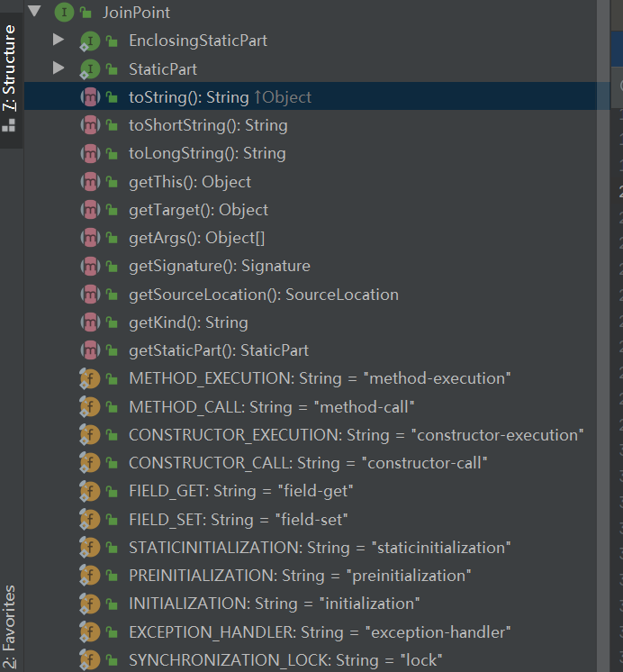Click the EnclosingStaticPart interface icon
This screenshot has width=623, height=672.
click(x=90, y=41)
